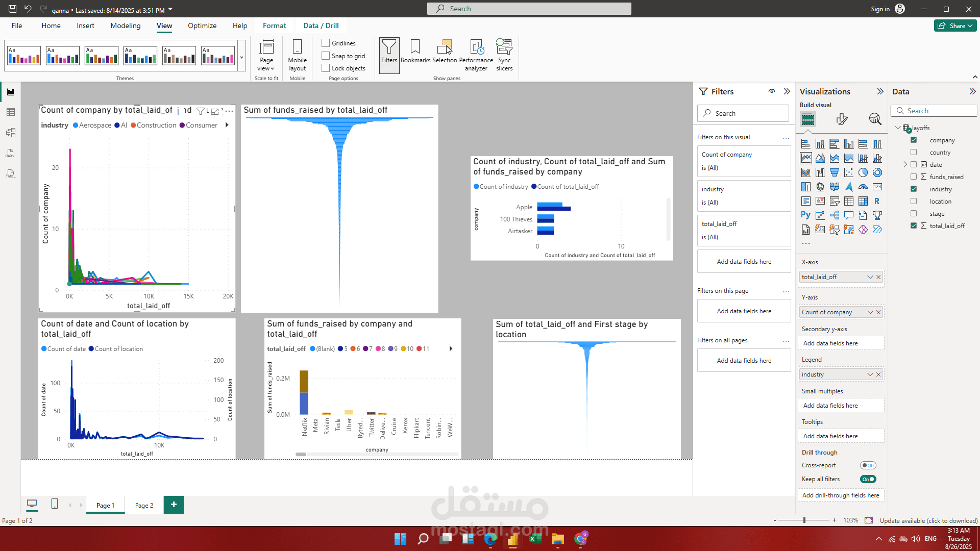Screen dimensions: 980x551
Task: Collapse the Filters pane
Action: tap(787, 91)
